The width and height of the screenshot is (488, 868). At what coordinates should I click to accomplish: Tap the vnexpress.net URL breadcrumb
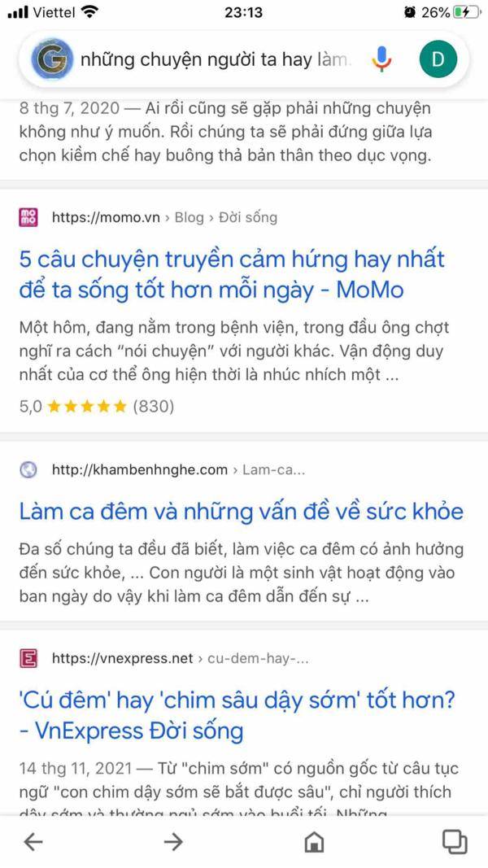181,659
